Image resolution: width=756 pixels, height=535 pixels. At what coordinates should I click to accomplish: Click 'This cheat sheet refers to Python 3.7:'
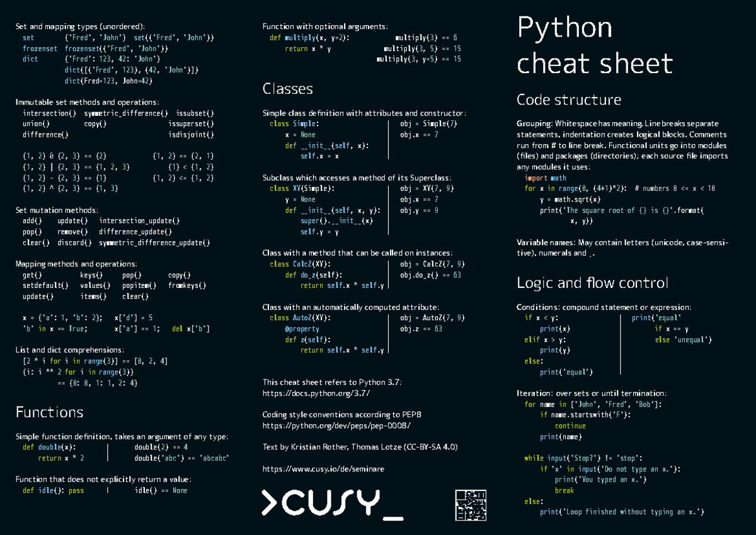331,383
